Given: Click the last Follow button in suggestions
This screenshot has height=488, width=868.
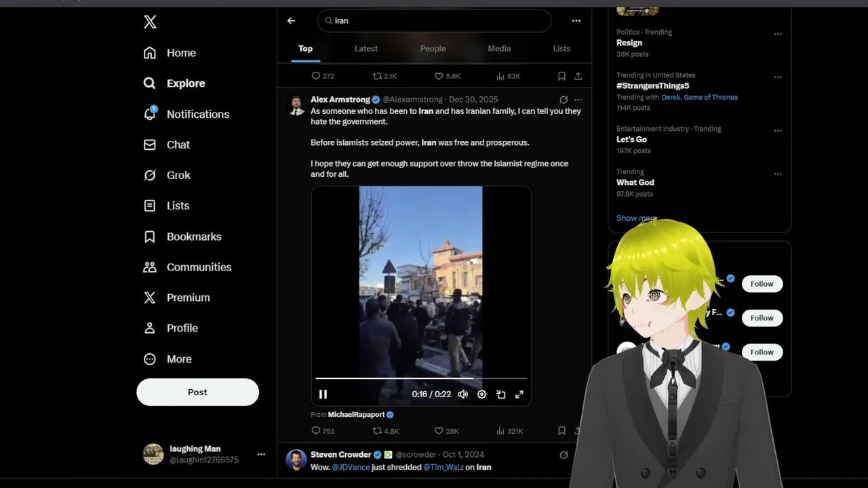Looking at the screenshot, I should click(x=762, y=352).
